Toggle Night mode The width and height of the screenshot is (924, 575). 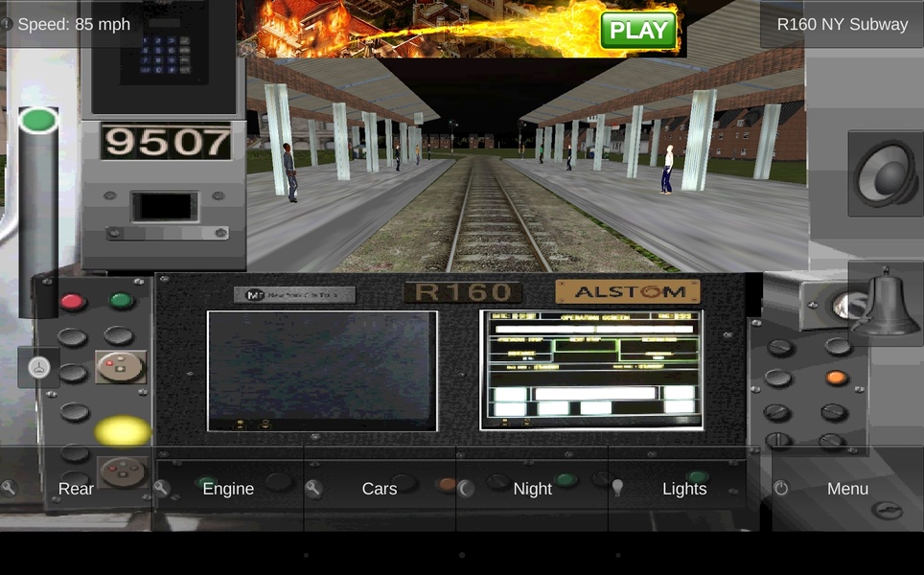[532, 489]
